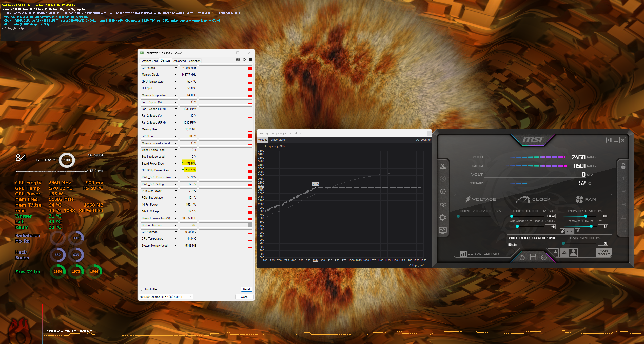Image resolution: width=644 pixels, height=344 pixels.
Task: Toggle the auto fan speed A button
Action: coord(564,253)
